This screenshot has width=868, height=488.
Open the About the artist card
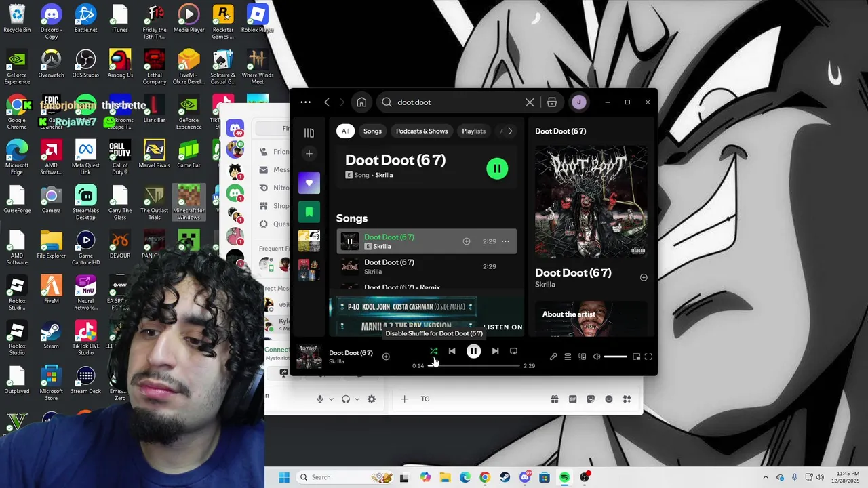[x=591, y=318]
